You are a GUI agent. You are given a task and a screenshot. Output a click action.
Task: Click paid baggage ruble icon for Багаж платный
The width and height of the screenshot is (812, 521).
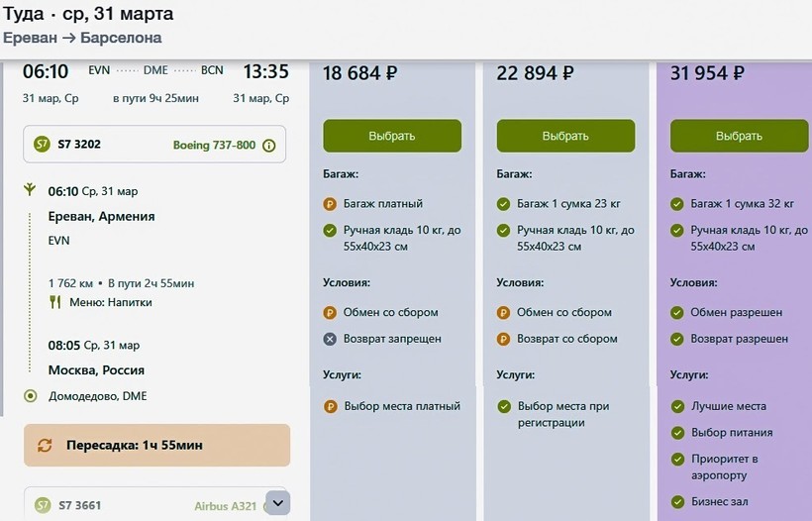[x=331, y=204]
